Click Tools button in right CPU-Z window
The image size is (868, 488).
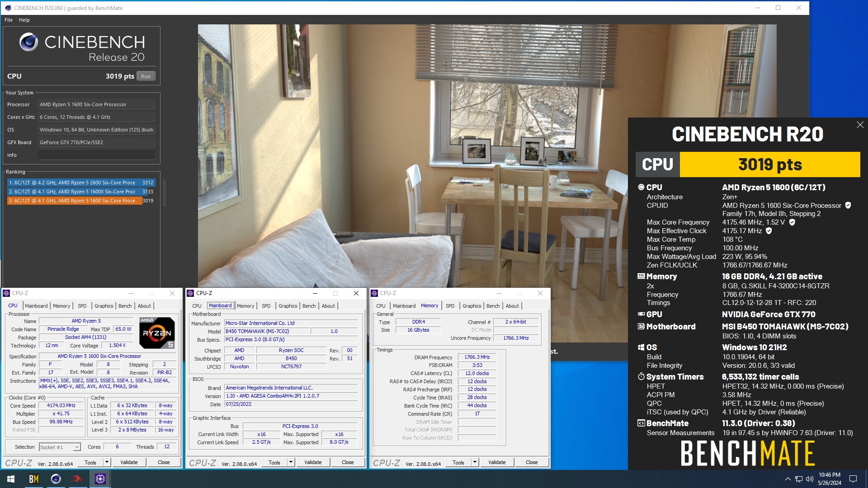(458, 462)
